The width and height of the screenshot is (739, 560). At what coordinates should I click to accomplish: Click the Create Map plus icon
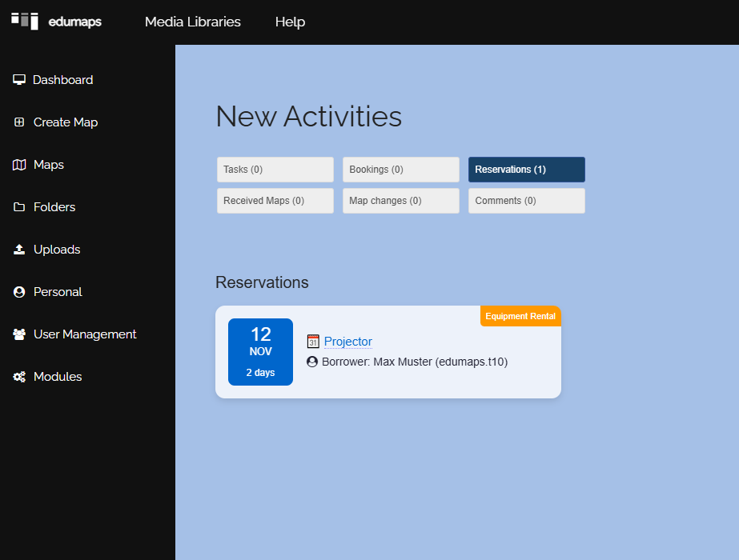(19, 122)
